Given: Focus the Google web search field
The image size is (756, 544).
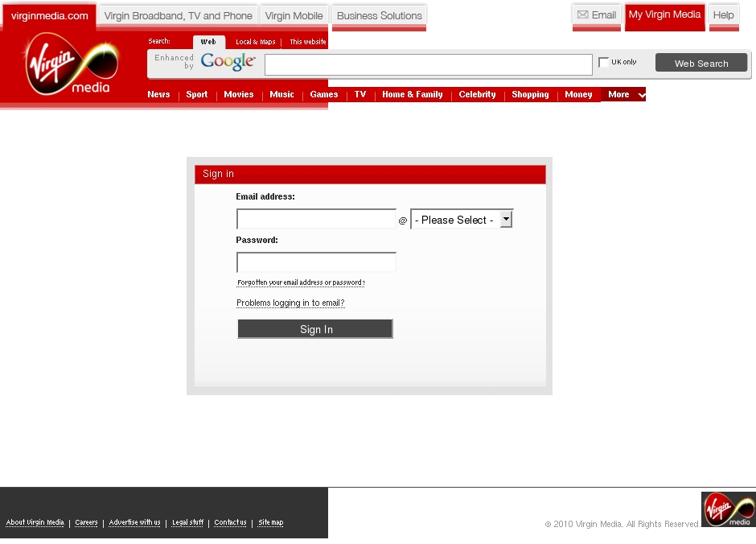Looking at the screenshot, I should click(428, 64).
